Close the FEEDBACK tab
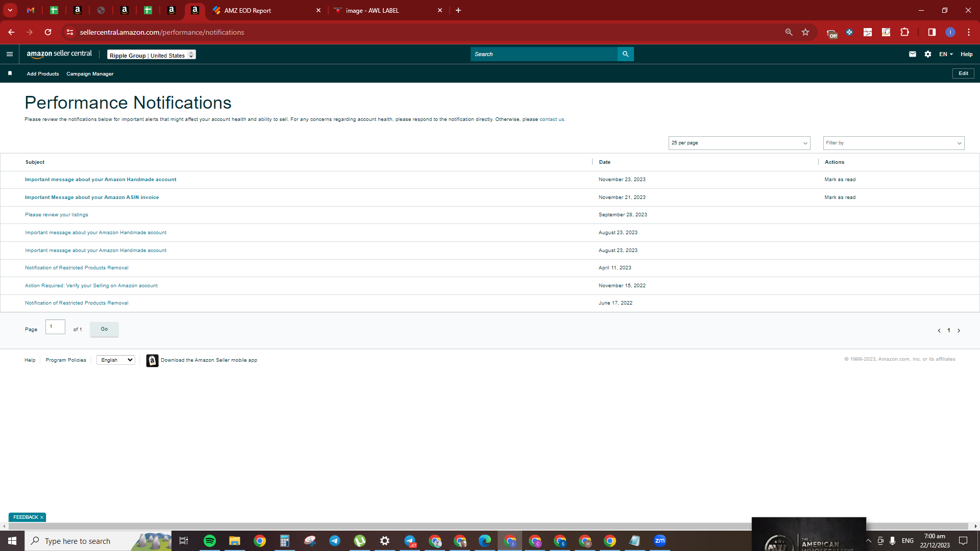This screenshot has height=551, width=980. tap(42, 517)
